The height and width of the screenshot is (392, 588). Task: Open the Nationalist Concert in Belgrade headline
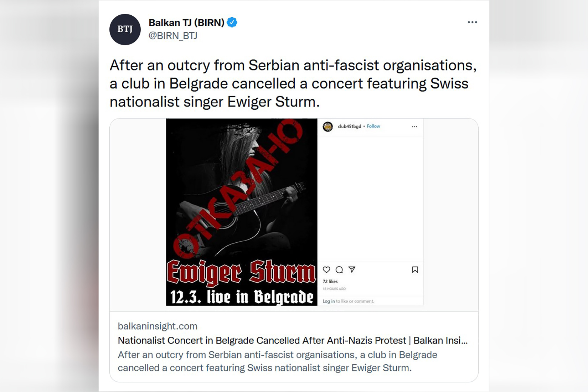coord(293,340)
